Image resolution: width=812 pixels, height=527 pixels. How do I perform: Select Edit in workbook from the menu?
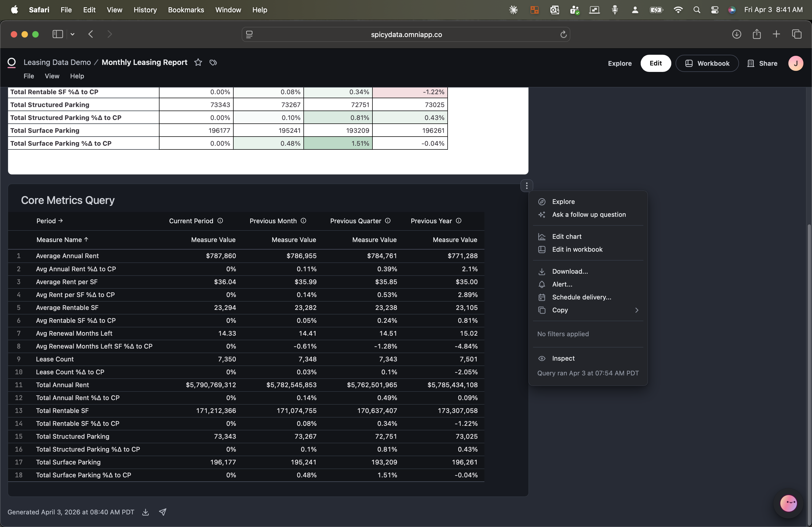click(x=578, y=250)
